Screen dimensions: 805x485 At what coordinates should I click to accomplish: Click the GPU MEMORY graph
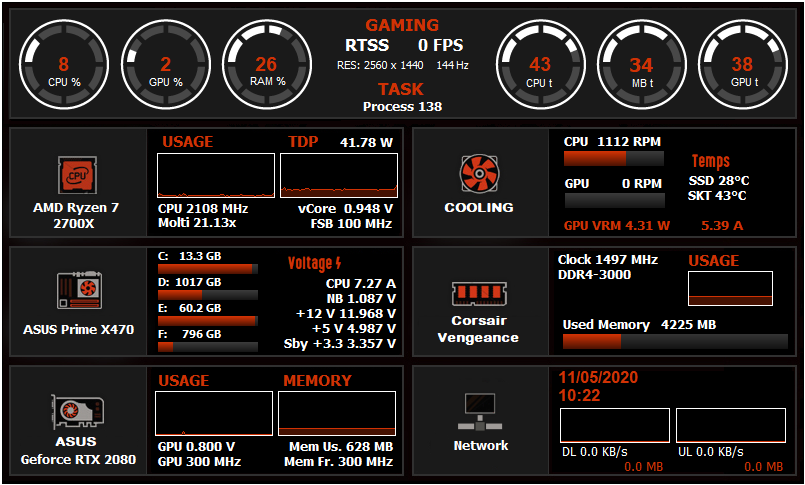coord(337,414)
